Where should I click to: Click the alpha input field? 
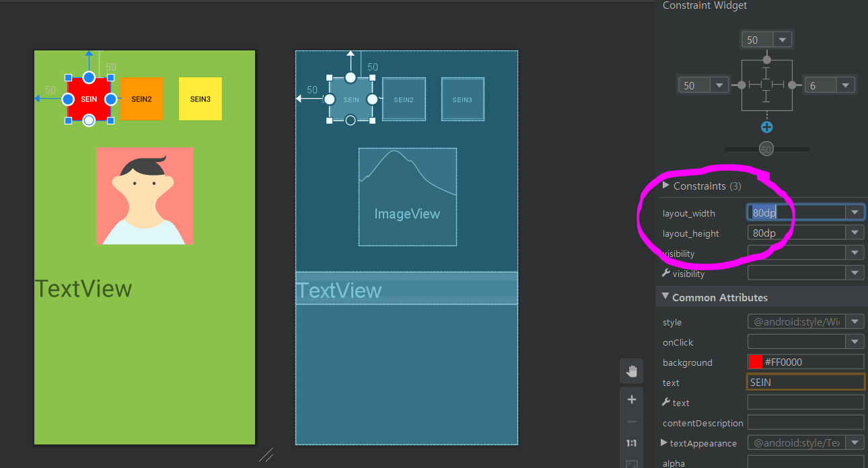coord(806,462)
